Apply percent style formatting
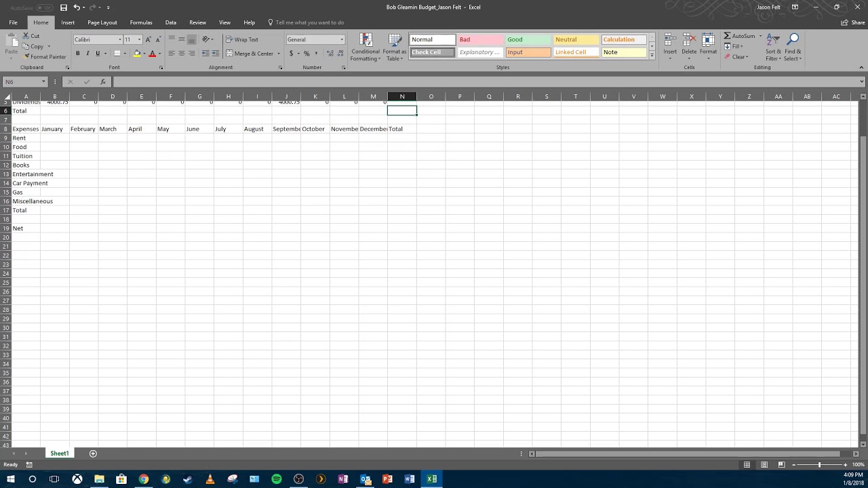The image size is (868, 488). click(x=307, y=54)
